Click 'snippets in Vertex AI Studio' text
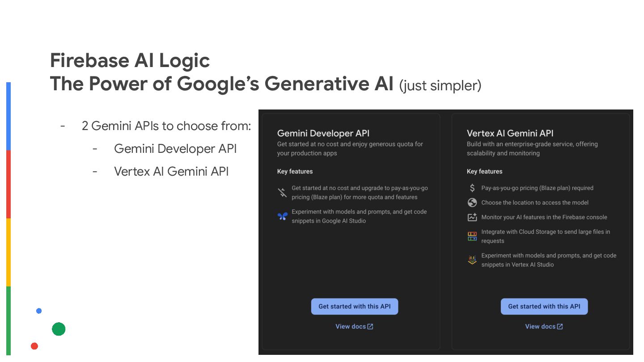The image size is (644, 362). point(517,265)
